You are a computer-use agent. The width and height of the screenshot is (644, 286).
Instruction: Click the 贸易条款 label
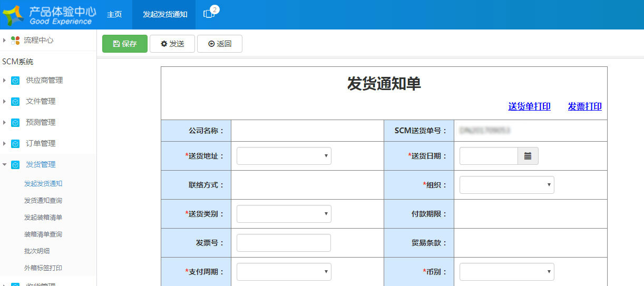coord(429,243)
